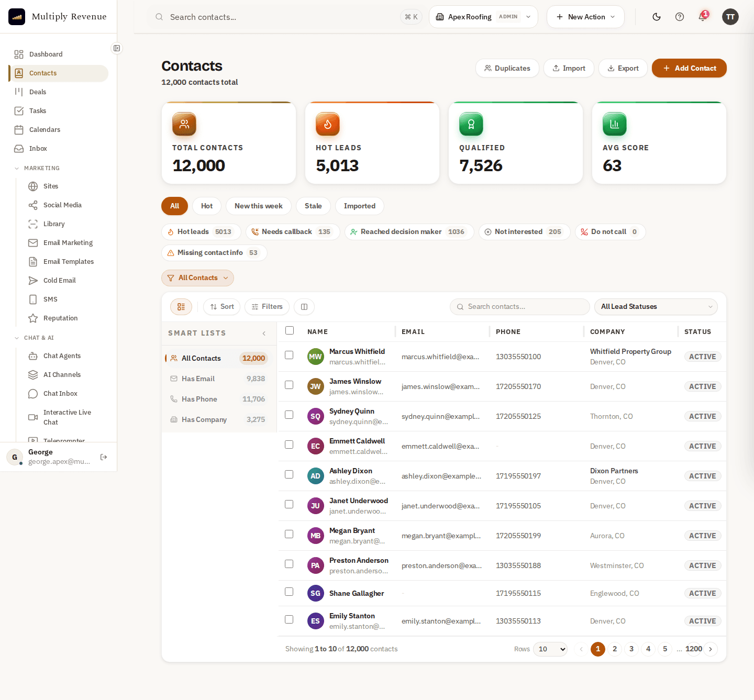Click the logout icon beside George

pos(104,457)
